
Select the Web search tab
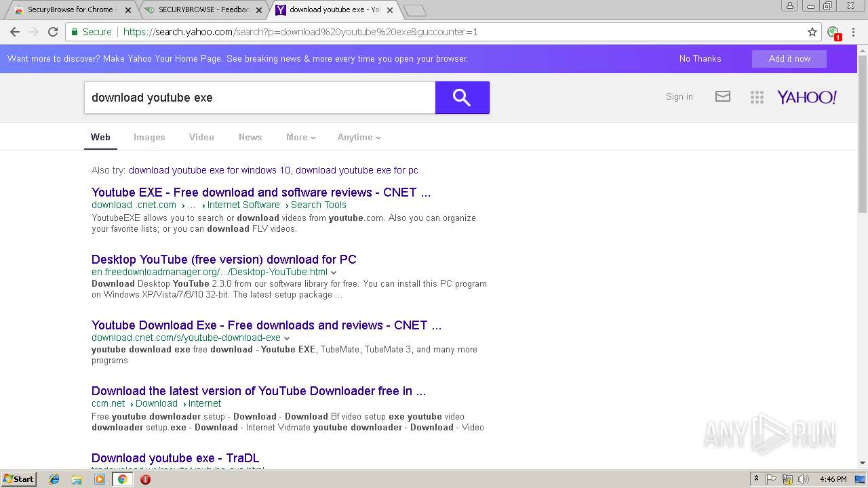(x=100, y=137)
